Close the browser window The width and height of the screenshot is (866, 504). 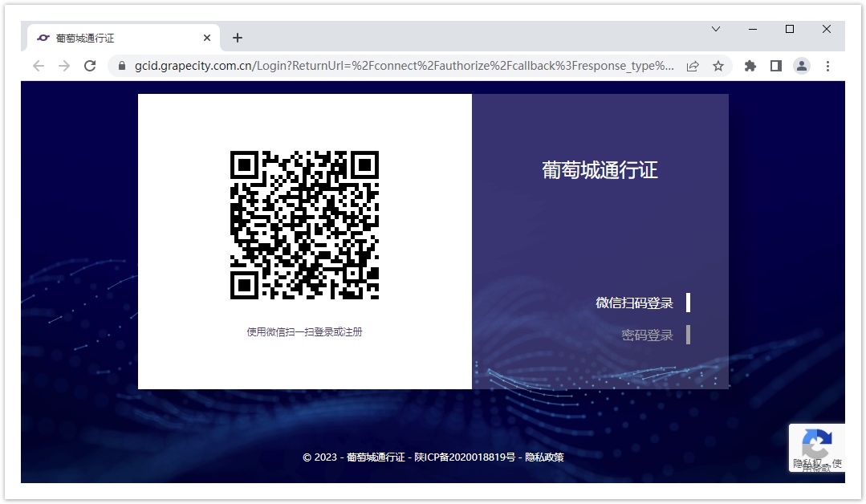pos(826,29)
